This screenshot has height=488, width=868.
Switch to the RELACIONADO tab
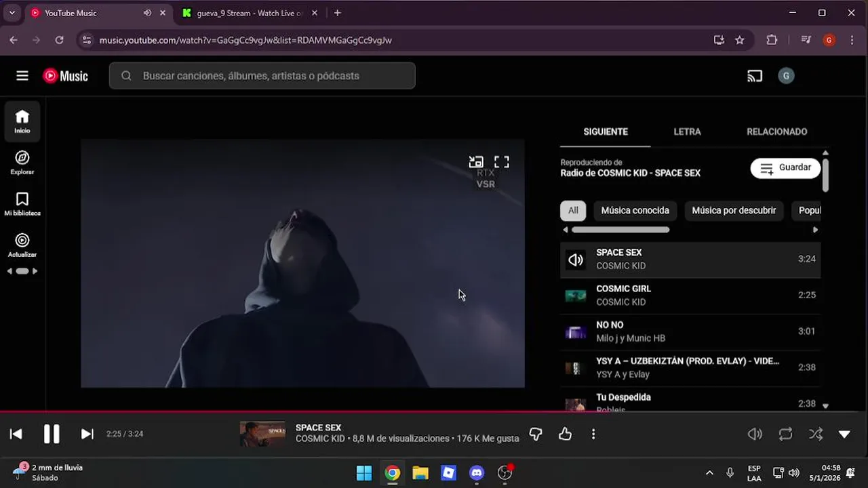[x=777, y=131]
